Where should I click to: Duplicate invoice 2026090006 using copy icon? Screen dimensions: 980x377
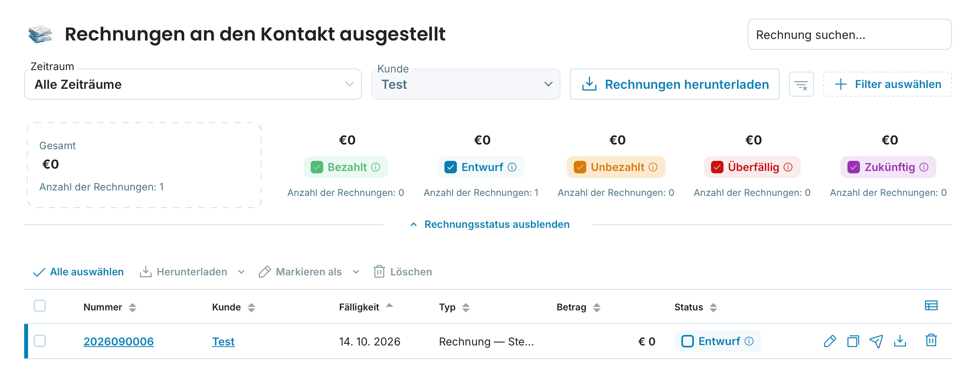853,341
